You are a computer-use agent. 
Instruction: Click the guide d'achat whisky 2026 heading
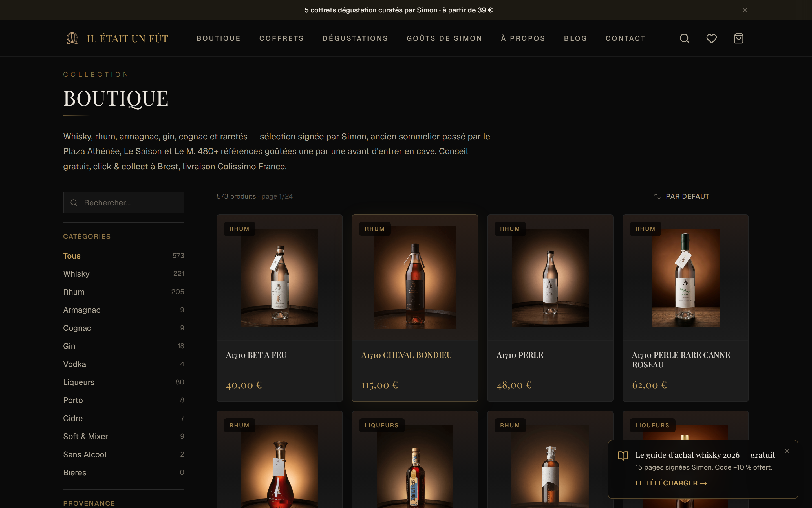coord(705,455)
